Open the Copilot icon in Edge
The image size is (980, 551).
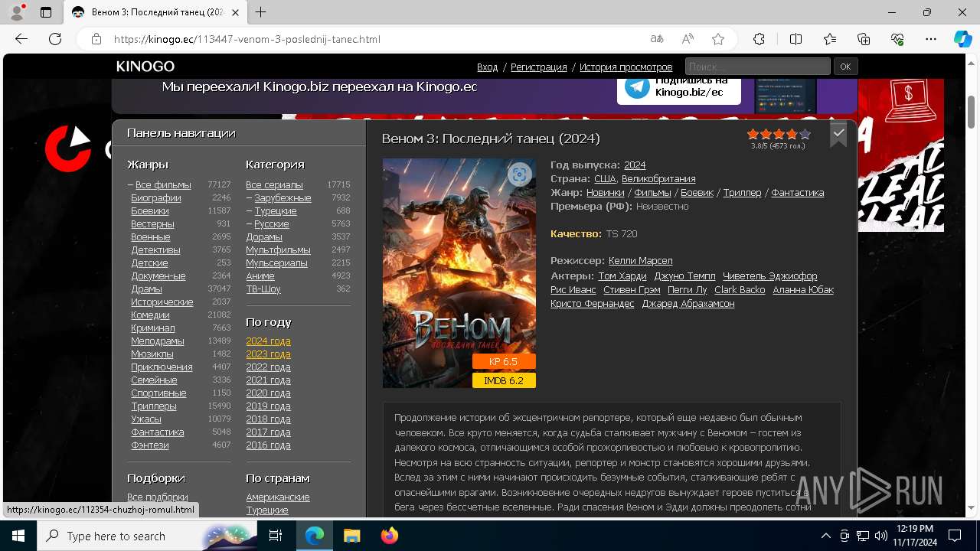pyautogui.click(x=962, y=39)
